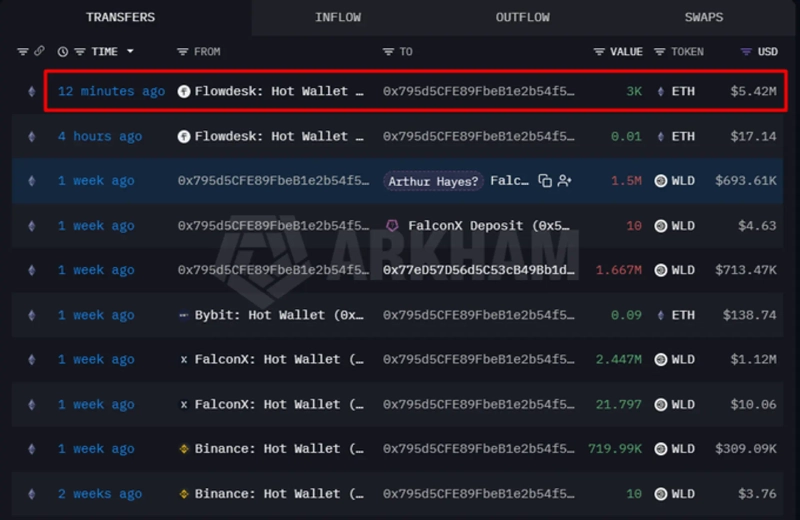Click the Binance logo icon in 719.99K row
Viewport: 800px width, 520px height.
(184, 449)
